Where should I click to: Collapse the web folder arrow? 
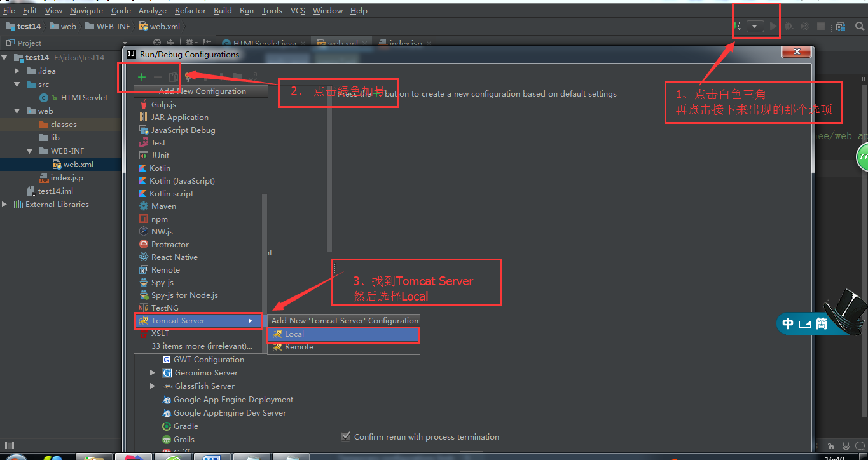coord(17,111)
